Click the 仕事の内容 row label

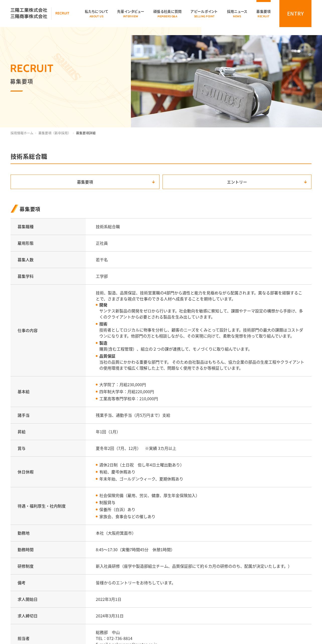tap(28, 331)
